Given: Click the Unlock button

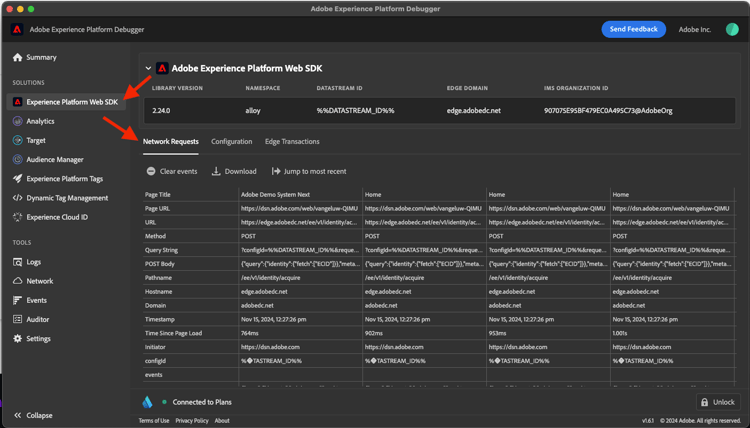Looking at the screenshot, I should [x=718, y=402].
